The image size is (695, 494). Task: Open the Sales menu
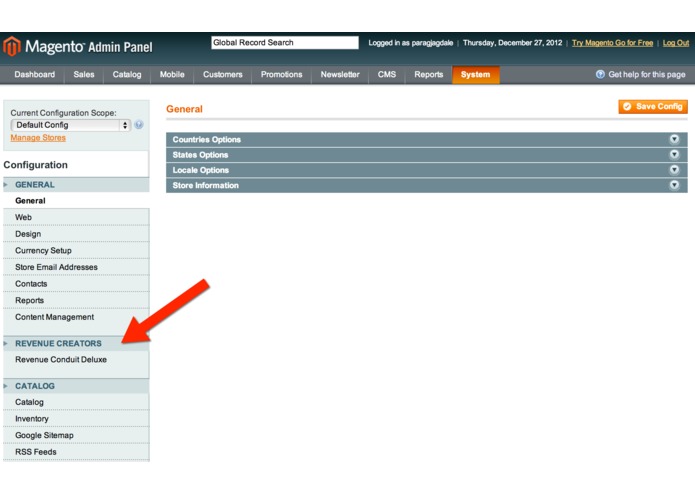[x=84, y=74]
